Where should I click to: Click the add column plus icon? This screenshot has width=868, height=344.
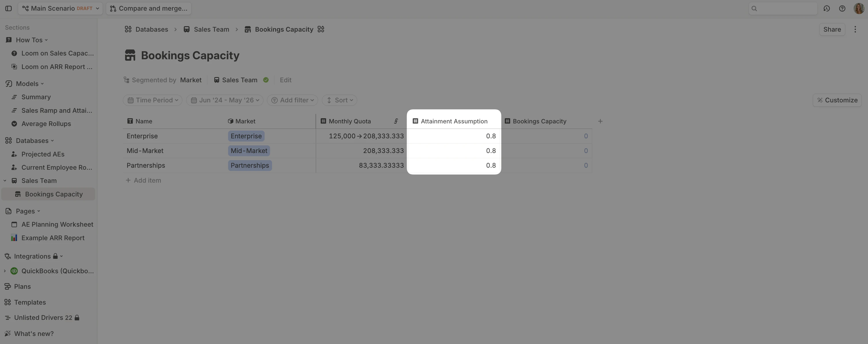pos(600,121)
